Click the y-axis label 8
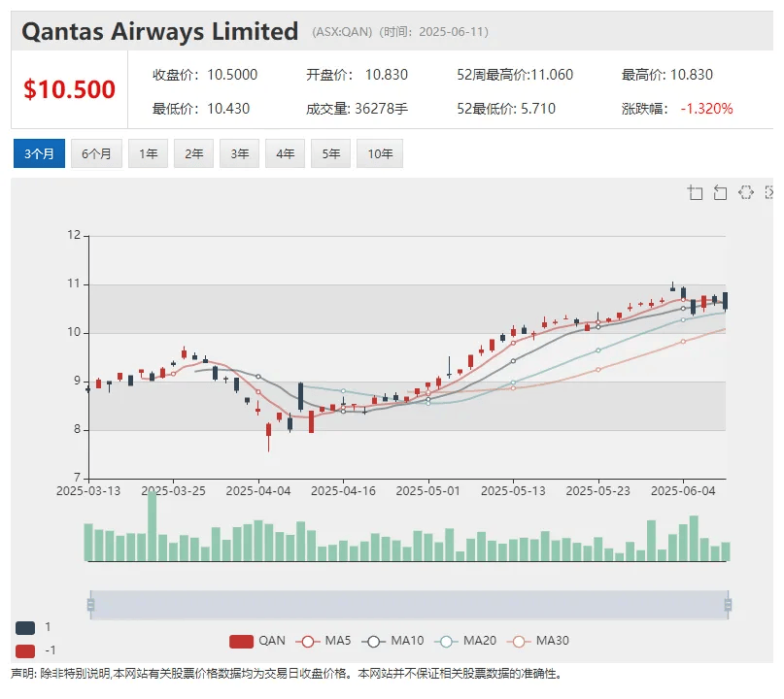784x699 pixels. point(77,429)
